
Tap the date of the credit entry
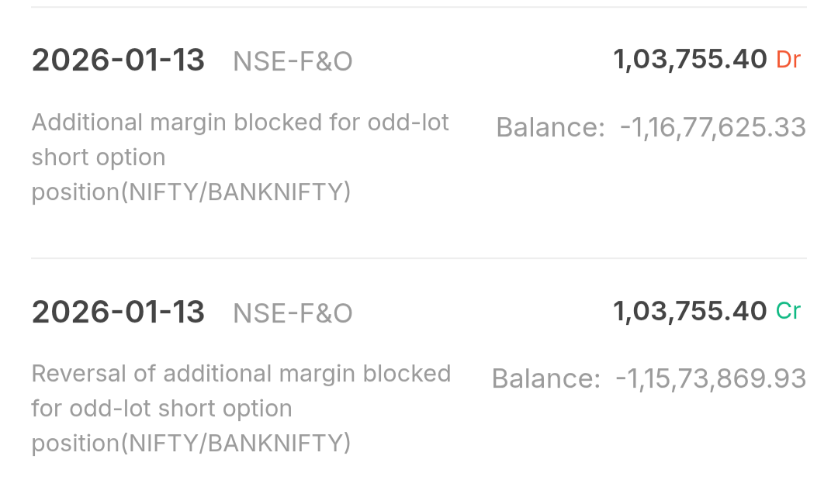118,312
